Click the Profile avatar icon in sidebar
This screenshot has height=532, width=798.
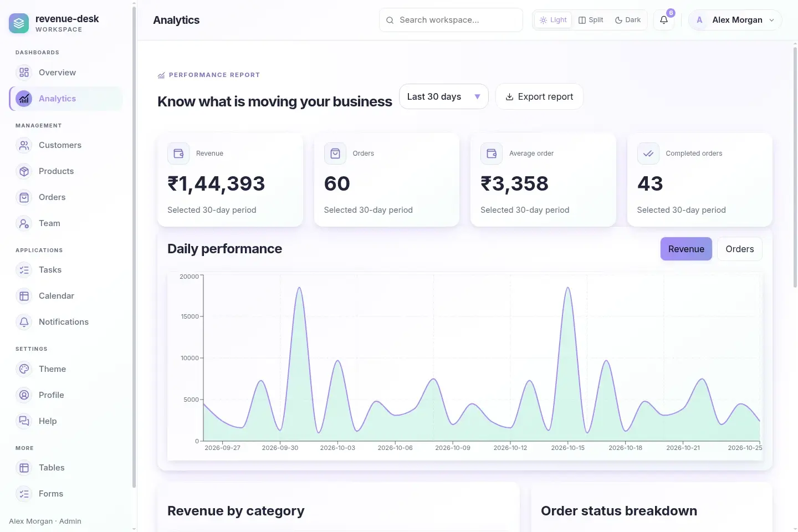click(24, 395)
